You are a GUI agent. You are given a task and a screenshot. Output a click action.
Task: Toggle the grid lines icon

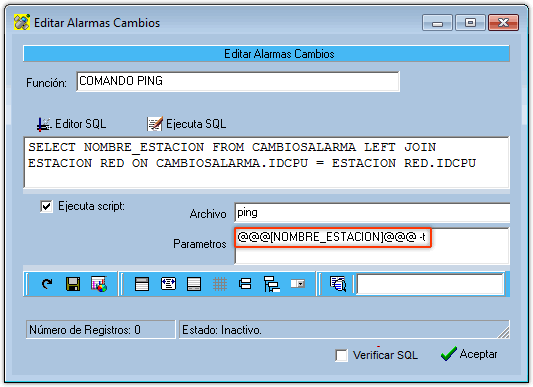point(220,284)
